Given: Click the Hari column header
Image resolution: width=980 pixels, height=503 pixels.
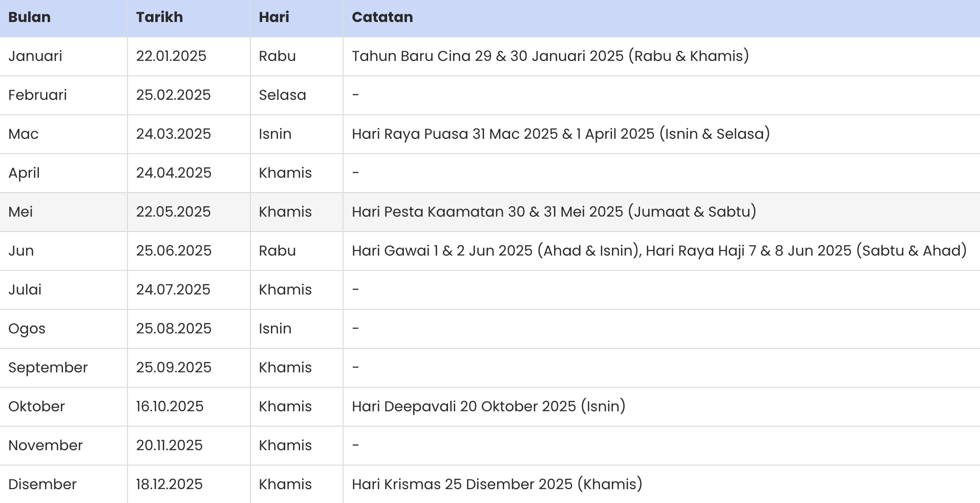Looking at the screenshot, I should click(x=274, y=17).
